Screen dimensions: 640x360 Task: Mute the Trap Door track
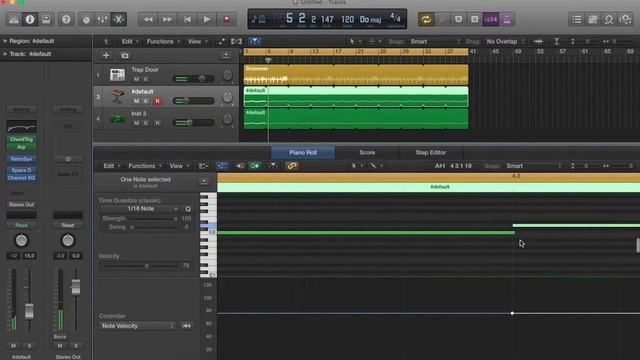click(x=136, y=79)
